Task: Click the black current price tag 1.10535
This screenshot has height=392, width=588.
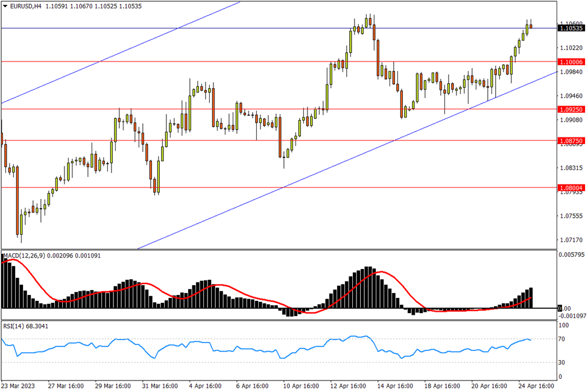Action: [x=571, y=28]
